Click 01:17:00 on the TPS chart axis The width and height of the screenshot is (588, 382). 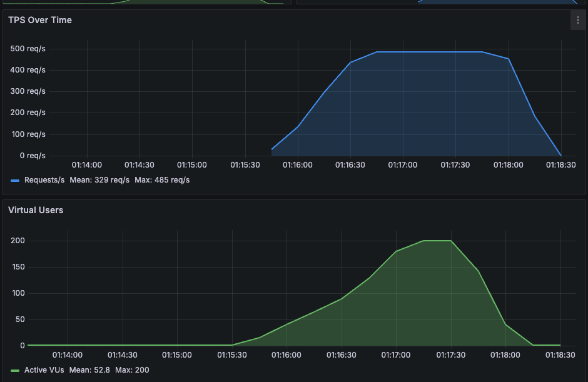(403, 165)
